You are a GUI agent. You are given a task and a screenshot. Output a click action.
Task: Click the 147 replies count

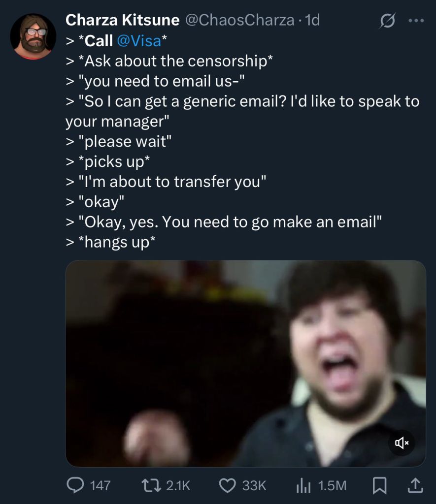point(100,485)
